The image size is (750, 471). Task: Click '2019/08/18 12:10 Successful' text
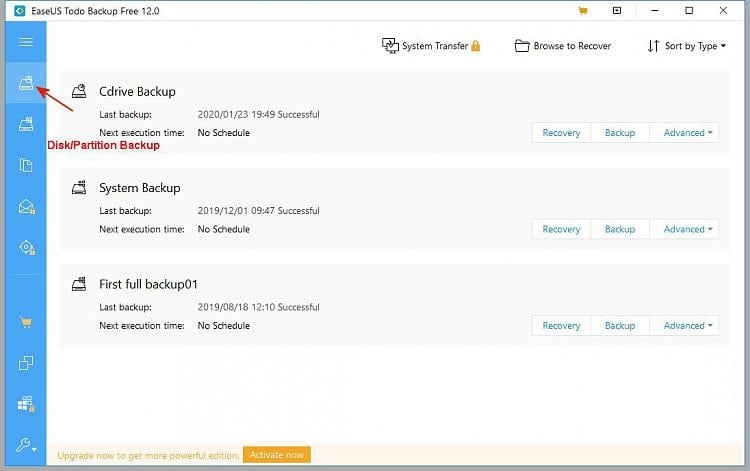pyautogui.click(x=258, y=307)
